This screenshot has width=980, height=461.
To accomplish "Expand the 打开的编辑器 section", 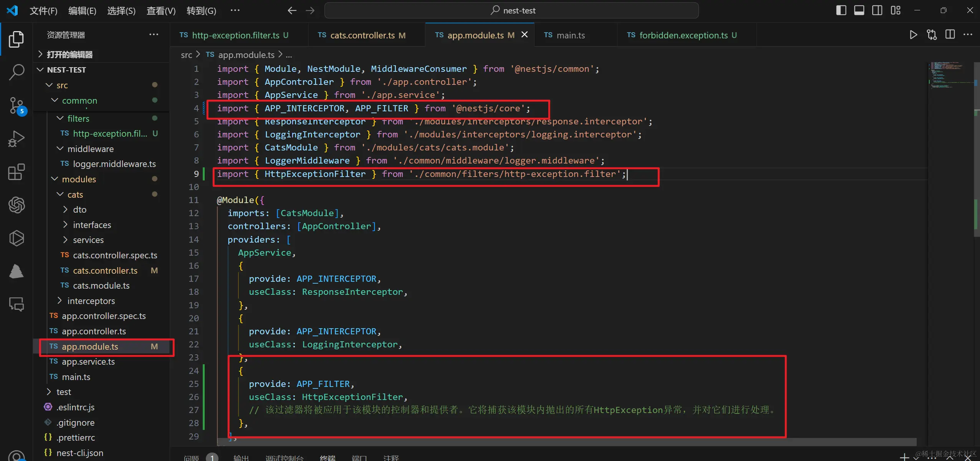I will tap(101, 54).
